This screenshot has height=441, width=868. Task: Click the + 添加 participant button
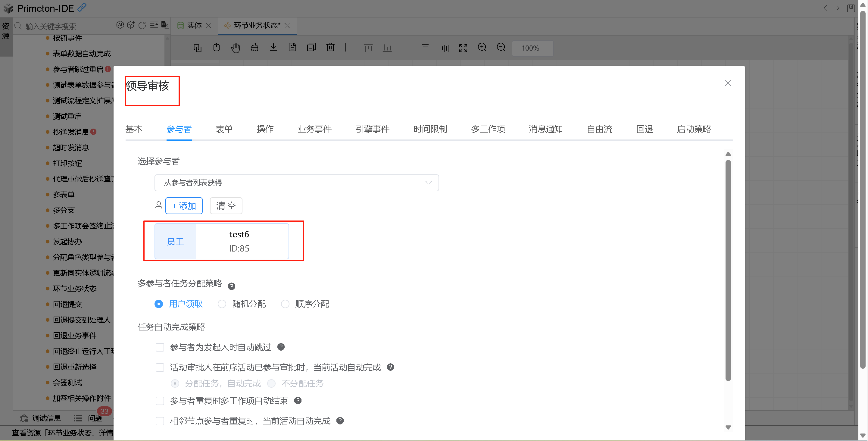(x=184, y=205)
